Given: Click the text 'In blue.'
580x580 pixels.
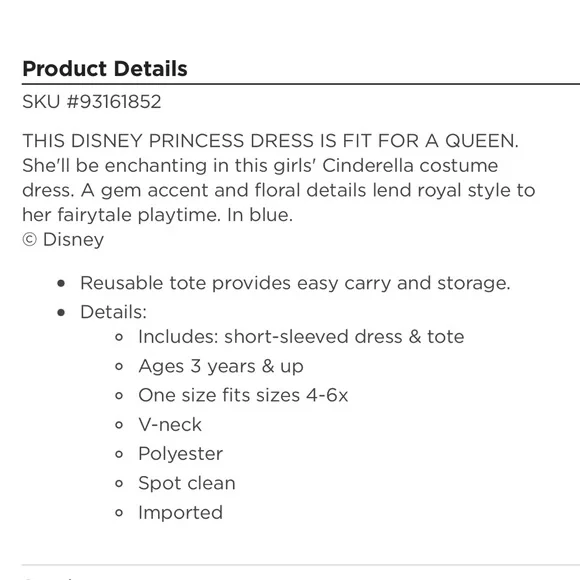Looking at the screenshot, I should [260, 215].
